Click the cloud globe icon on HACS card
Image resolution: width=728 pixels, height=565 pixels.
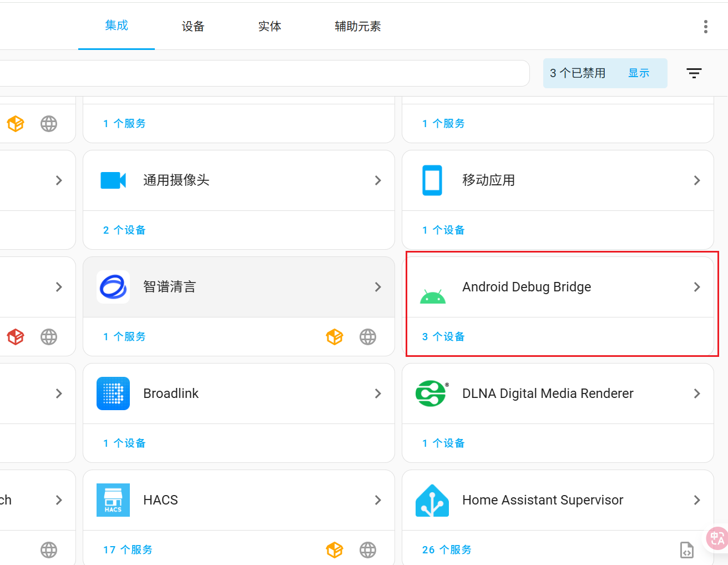click(368, 550)
